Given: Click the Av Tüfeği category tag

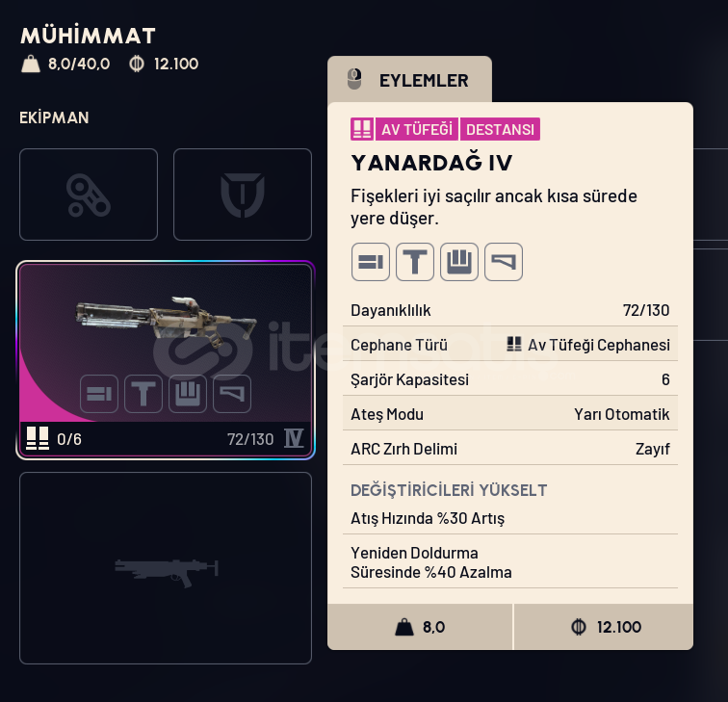Looking at the screenshot, I should pos(416,129).
